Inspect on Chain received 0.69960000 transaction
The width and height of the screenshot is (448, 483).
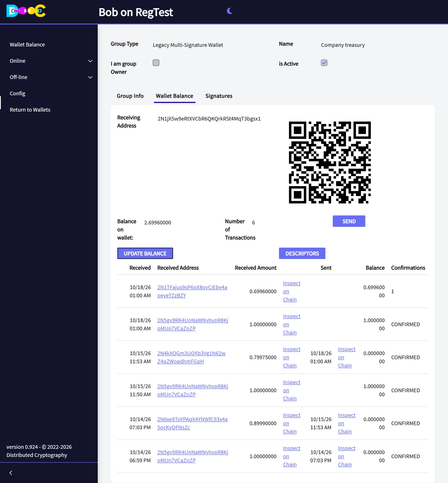point(292,291)
